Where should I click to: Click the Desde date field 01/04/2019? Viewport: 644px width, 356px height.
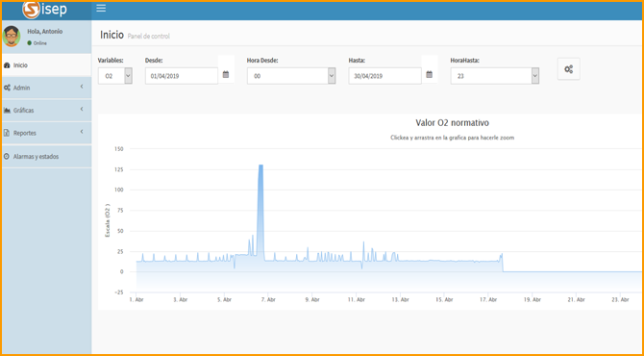(181, 76)
